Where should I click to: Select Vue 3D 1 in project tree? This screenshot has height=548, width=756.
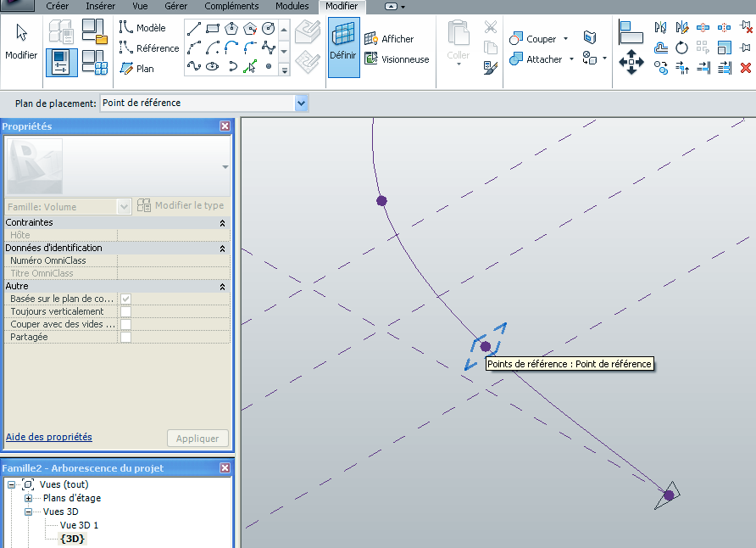(78, 523)
